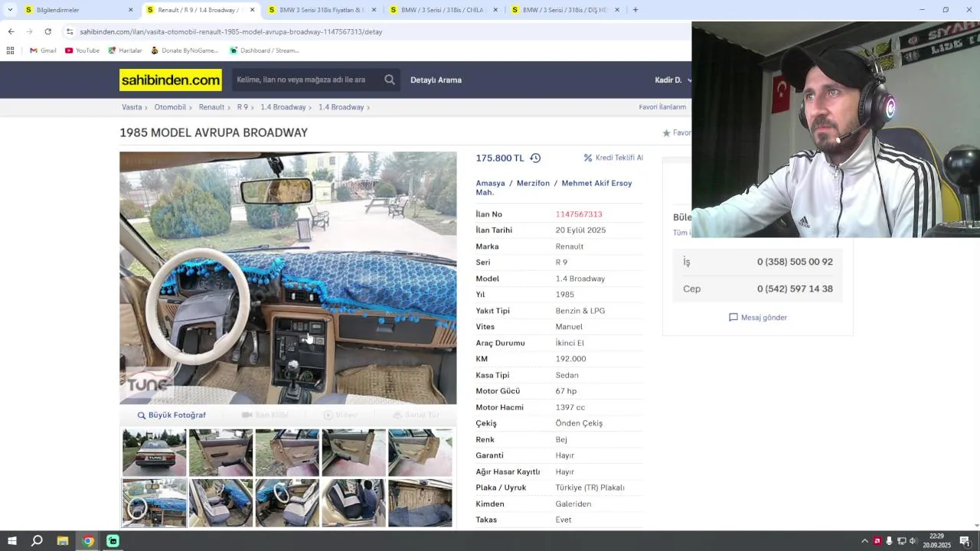Click the network tray icon
Screen dimensions: 980x551
(x=901, y=541)
